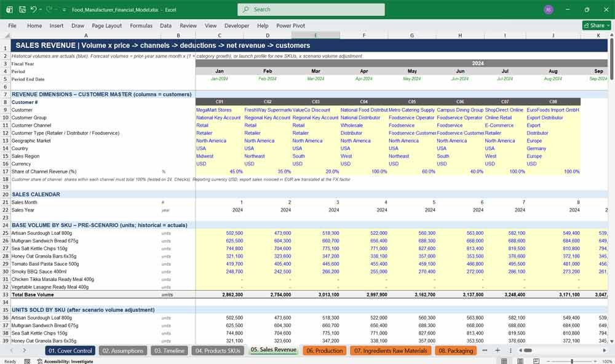Click the Search box in title bar
This screenshot has width=615, height=364.
tap(311, 9)
